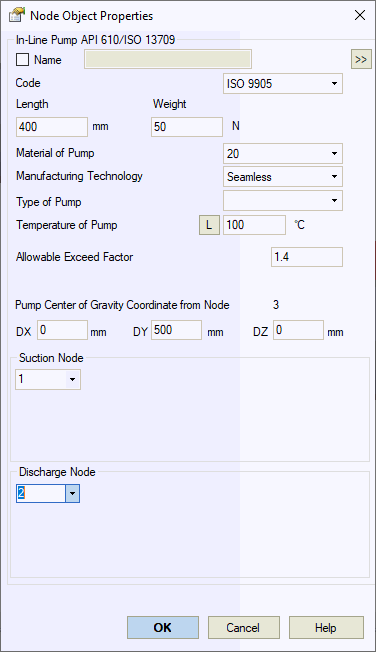Click the Weight field showing 50
The height and width of the screenshot is (652, 376).
tap(187, 127)
